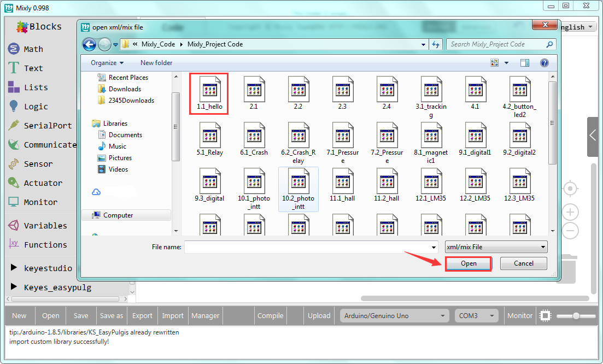
Task: Click the chip icon near the Monitor button
Action: pos(545,315)
